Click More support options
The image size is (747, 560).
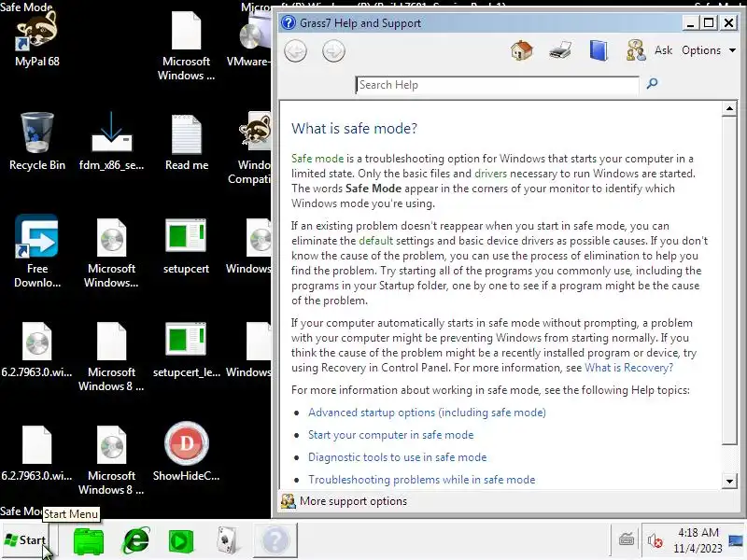(353, 501)
